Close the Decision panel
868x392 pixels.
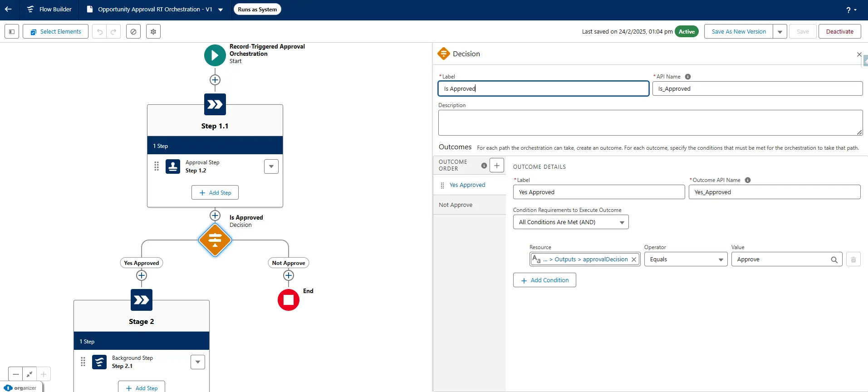pyautogui.click(x=859, y=54)
